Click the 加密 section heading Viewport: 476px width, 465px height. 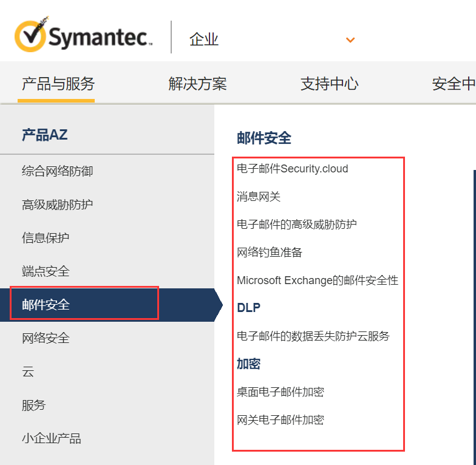(248, 364)
